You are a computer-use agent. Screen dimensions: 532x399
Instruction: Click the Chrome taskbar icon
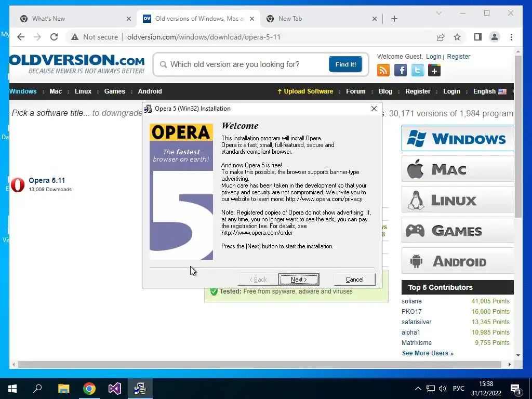[x=89, y=389]
